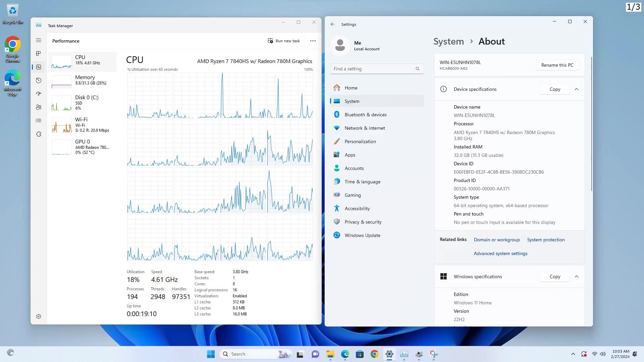Open notifications via the bell icon
Viewport: 644px width, 362px height.
(x=635, y=354)
